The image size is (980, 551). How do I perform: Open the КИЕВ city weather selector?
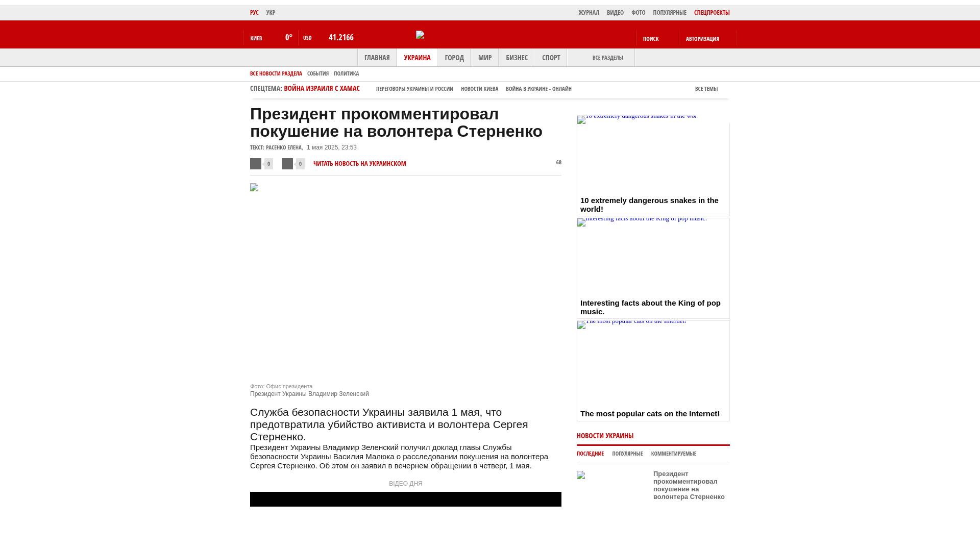point(256,38)
